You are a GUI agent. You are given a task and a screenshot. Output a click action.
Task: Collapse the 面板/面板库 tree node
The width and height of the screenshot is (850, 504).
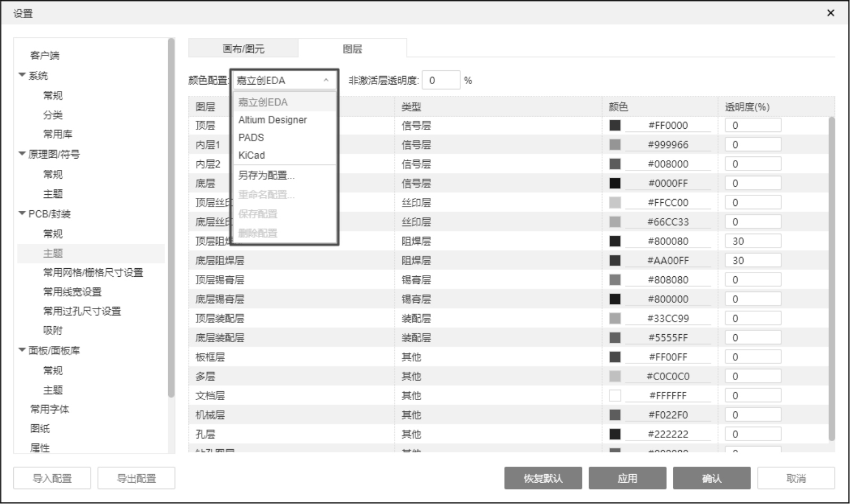(22, 350)
